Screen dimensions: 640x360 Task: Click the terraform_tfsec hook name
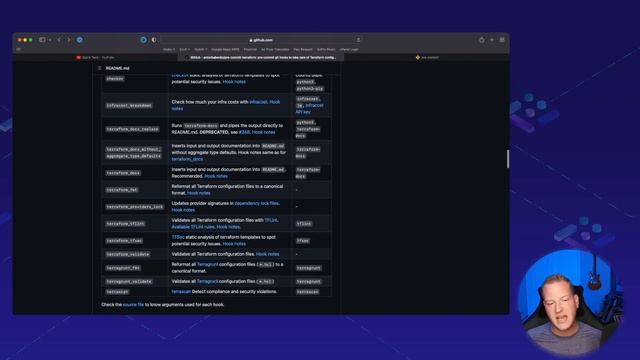(124, 241)
